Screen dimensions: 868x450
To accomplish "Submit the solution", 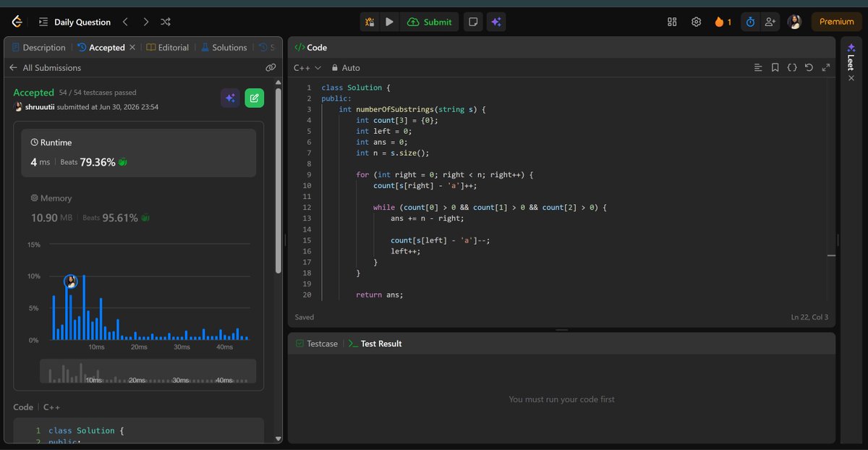I will (x=430, y=22).
